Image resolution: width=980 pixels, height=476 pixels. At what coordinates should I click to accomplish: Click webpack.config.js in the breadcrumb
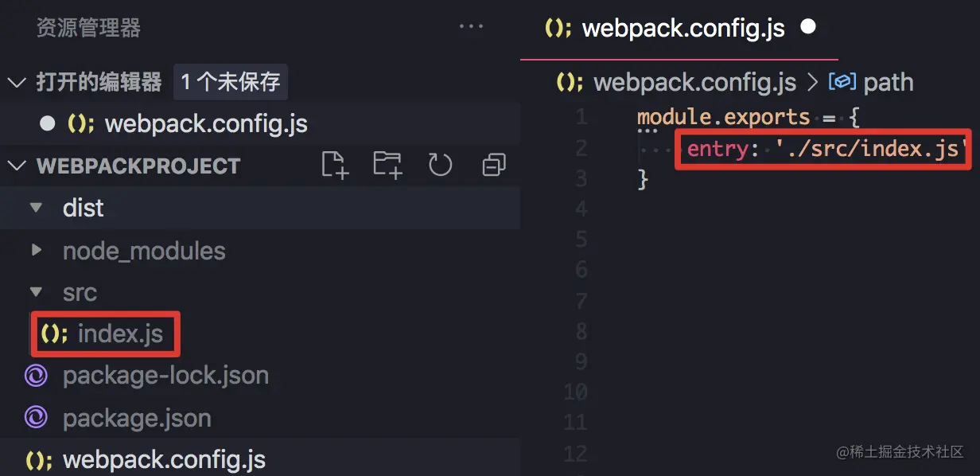pyautogui.click(x=694, y=82)
